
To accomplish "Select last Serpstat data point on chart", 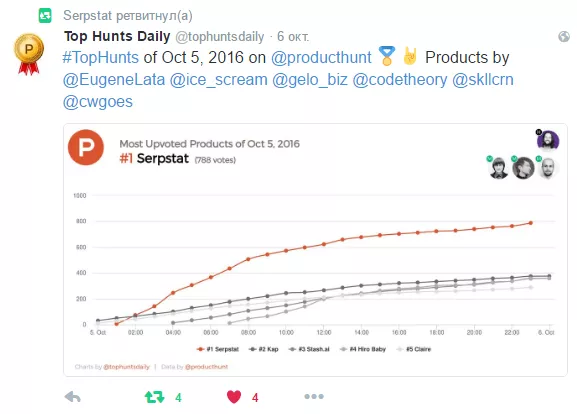I will pos(531,223).
